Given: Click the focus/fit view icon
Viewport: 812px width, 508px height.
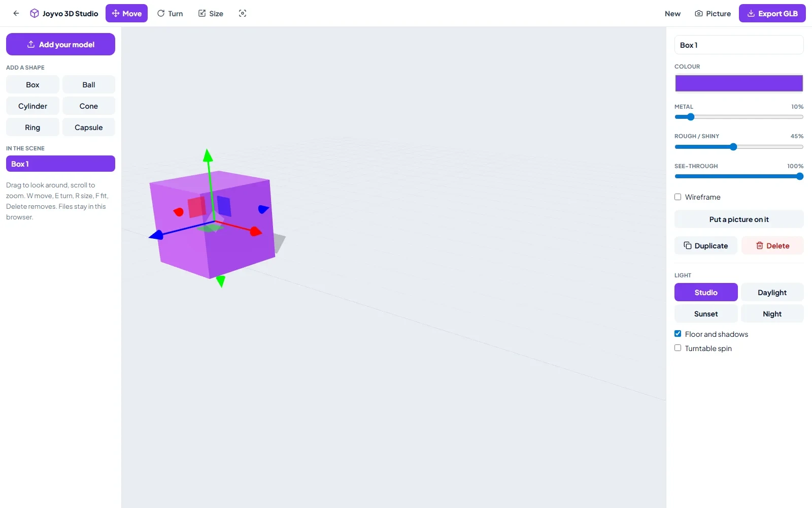Looking at the screenshot, I should 243,13.
